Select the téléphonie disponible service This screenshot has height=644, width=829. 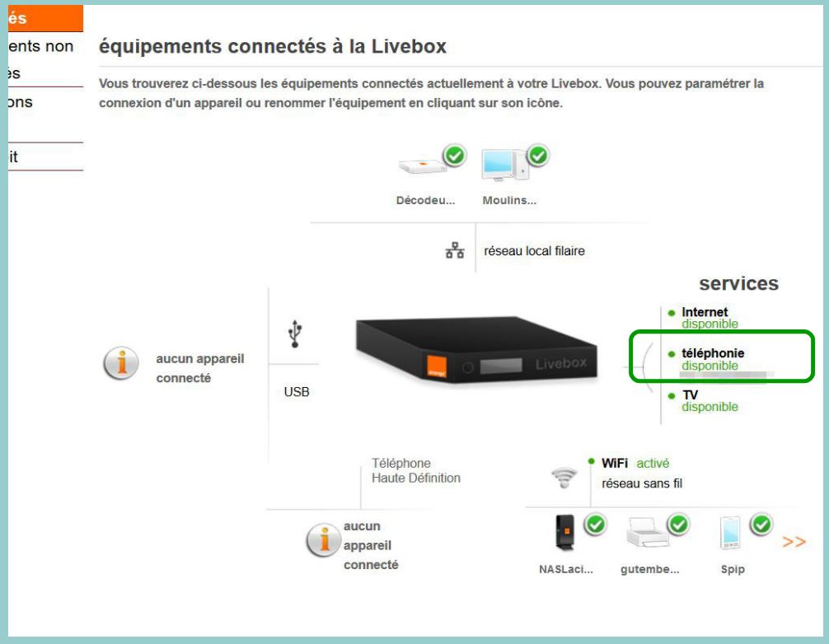point(712,359)
